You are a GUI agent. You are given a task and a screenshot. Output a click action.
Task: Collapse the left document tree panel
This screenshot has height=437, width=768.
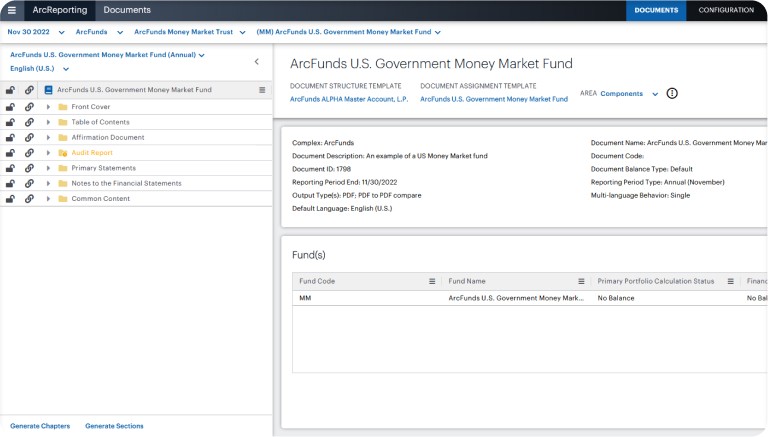point(257,62)
